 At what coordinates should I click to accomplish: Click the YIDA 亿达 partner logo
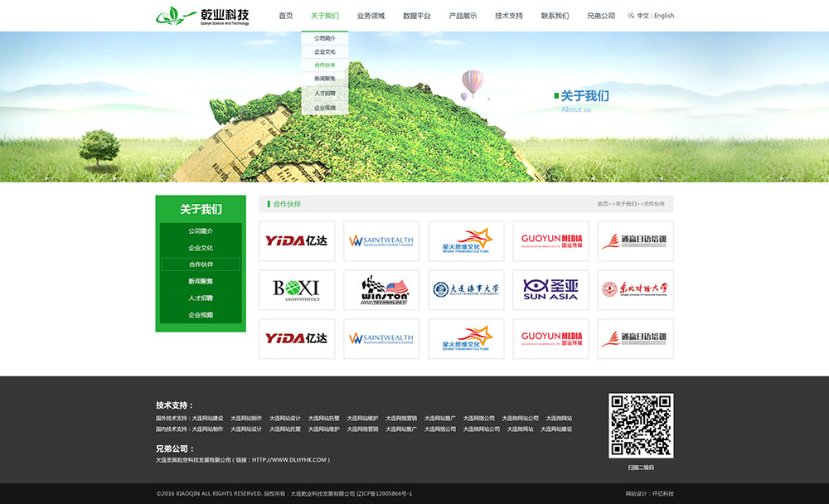coord(297,240)
